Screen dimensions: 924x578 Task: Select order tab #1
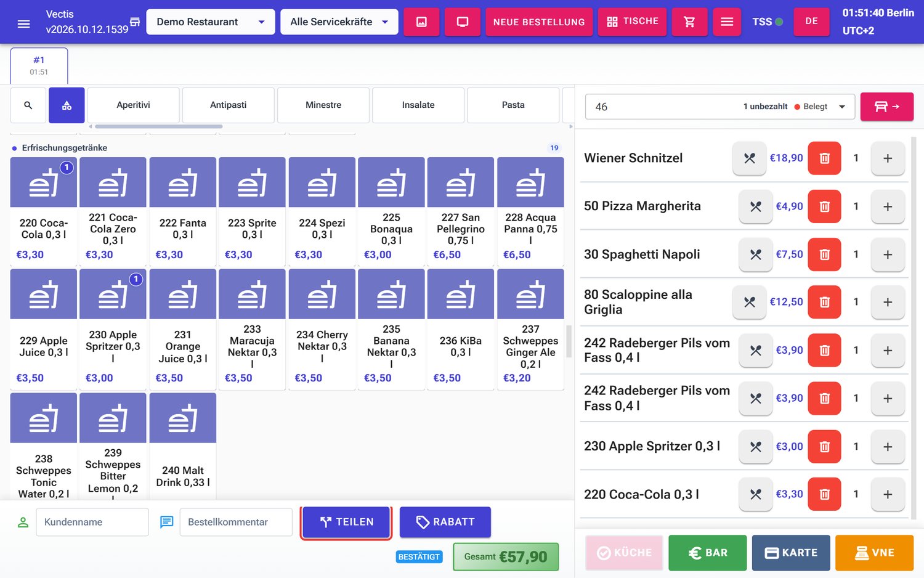(39, 65)
